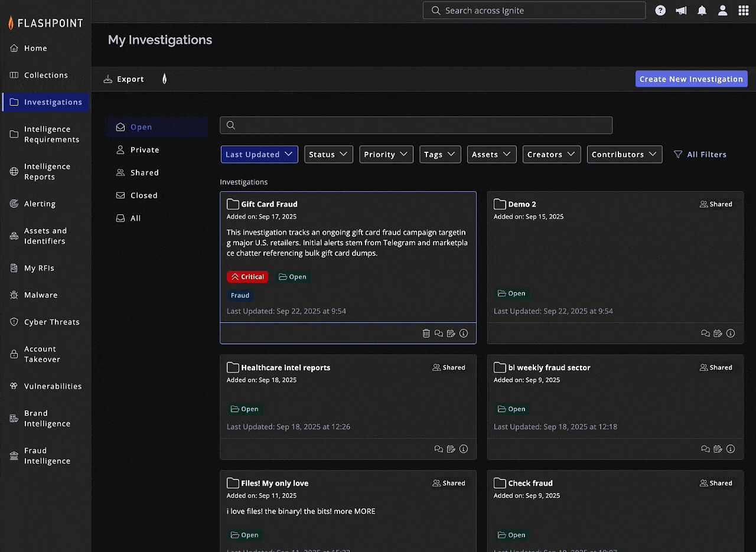756x552 pixels.
Task: Open the Priority filter dropdown
Action: [x=386, y=155]
